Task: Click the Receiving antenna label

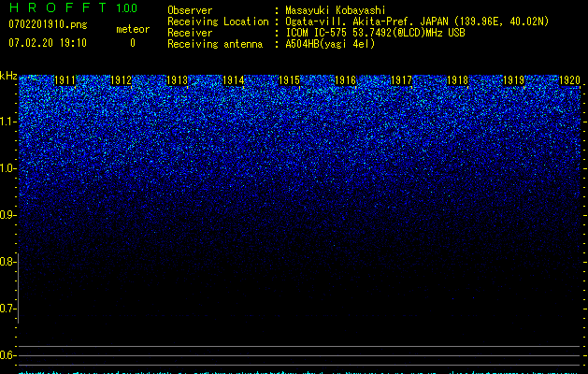Action: coord(215,44)
